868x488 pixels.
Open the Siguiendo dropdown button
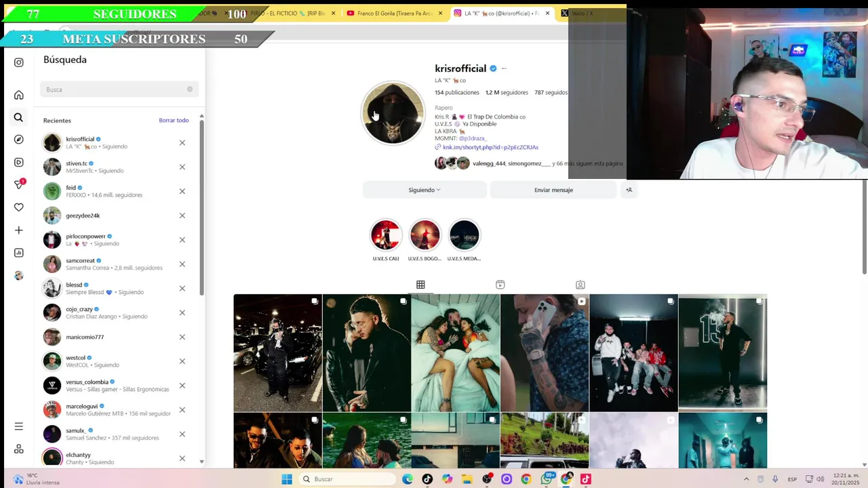(425, 190)
